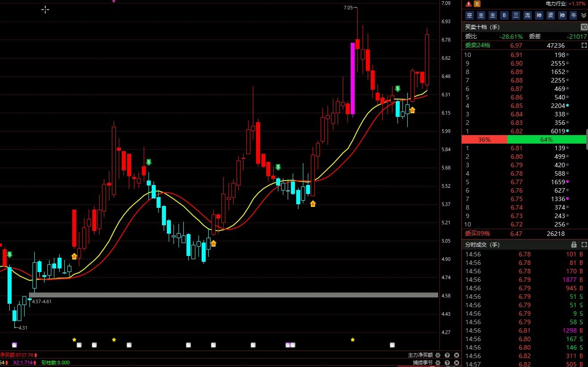Image resolution: width=588 pixels, height=367 pixels.
Task: Select the 主 button beside B
Action: 493,15
